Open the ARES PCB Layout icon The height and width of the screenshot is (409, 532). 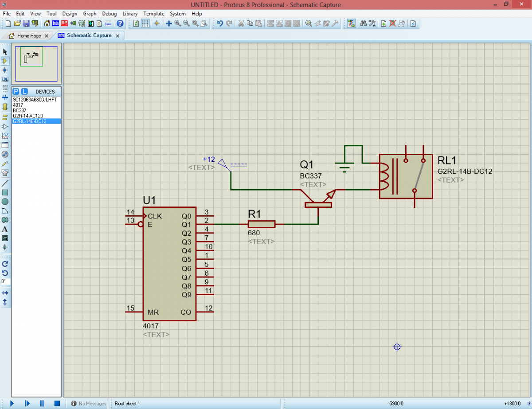[x=64, y=23]
